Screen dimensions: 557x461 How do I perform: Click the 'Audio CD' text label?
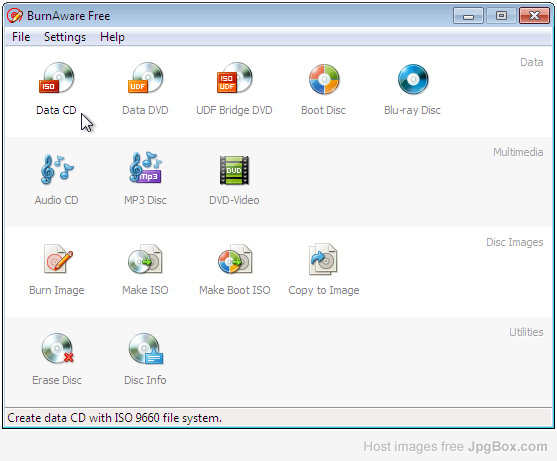[x=56, y=200]
